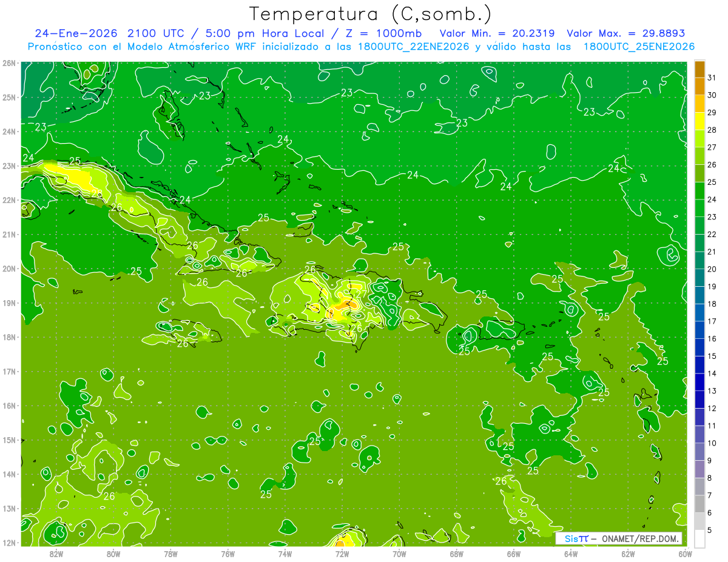Click the 72W longitude axis label
Image resolution: width=728 pixels, height=562 pixels.
342,554
